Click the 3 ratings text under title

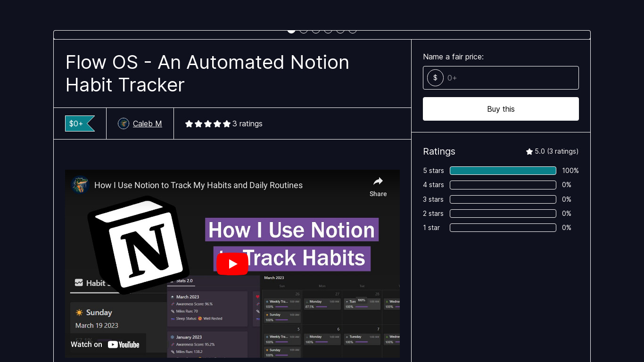[248, 123]
